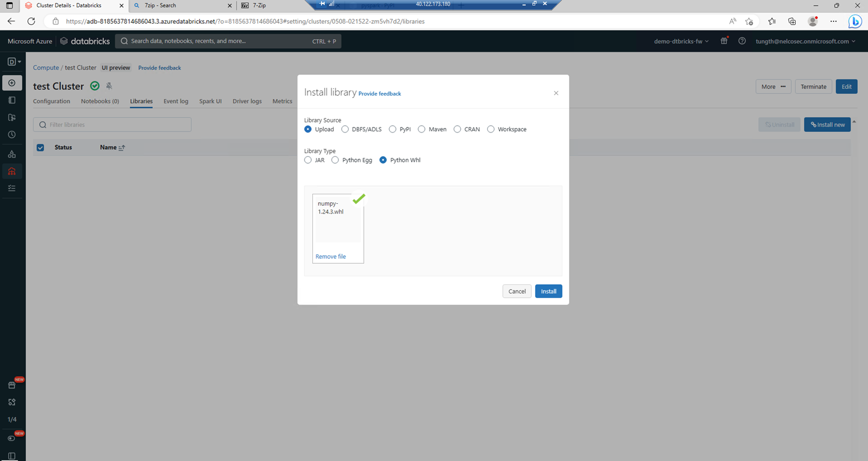Open Partner Connect icon in sidebar

point(12,402)
